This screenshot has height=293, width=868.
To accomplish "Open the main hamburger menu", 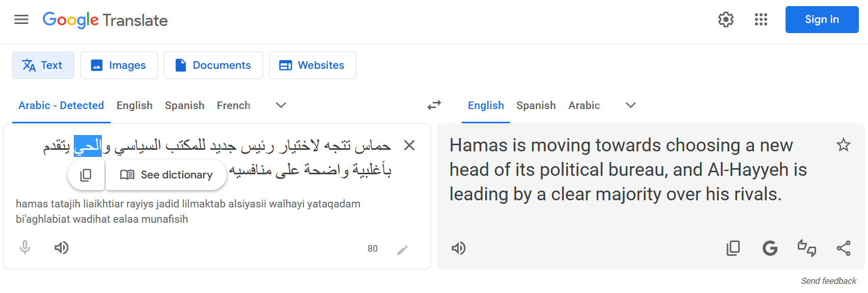I will [x=21, y=20].
